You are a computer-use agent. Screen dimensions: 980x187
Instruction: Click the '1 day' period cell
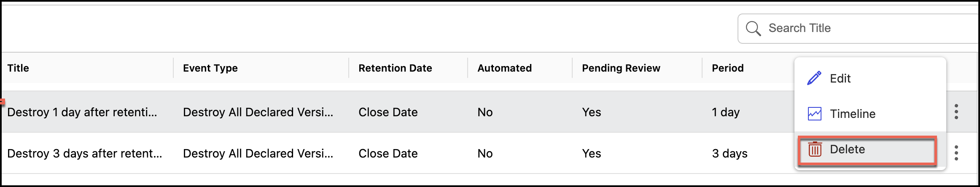pyautogui.click(x=726, y=112)
